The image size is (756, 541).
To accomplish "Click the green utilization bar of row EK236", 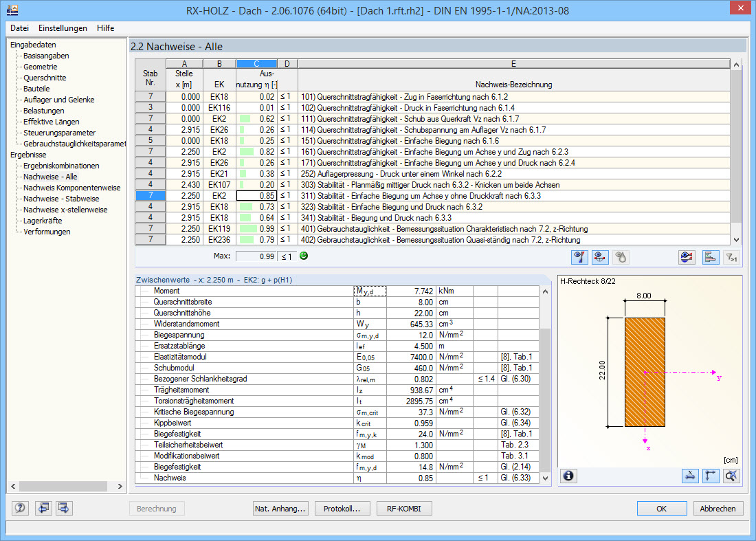I will pyautogui.click(x=246, y=240).
